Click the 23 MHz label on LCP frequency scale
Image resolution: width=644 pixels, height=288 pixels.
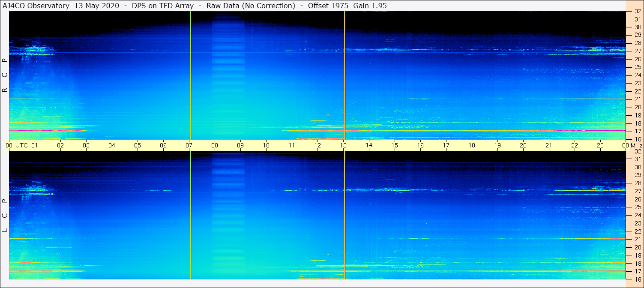[x=638, y=223]
